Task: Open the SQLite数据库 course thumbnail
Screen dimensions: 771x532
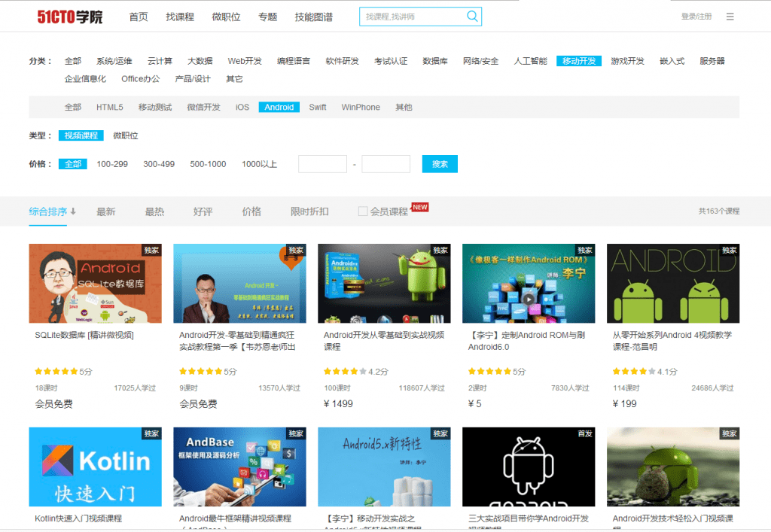Action: click(x=95, y=283)
